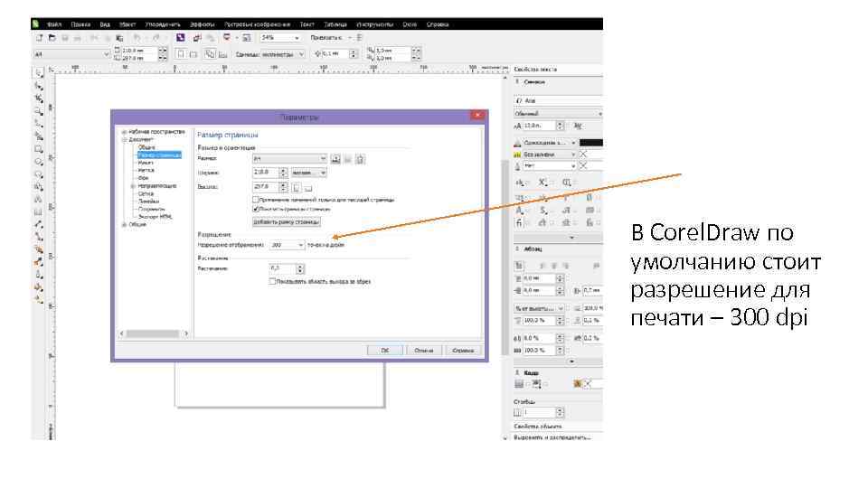Select Общие under Документ in tree
This screenshot has height=488, width=868.
pyautogui.click(x=146, y=147)
